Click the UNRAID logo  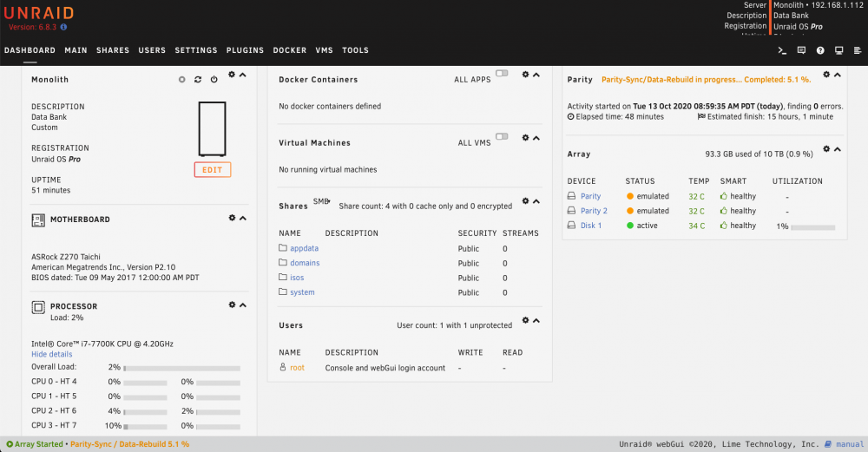pyautogui.click(x=39, y=13)
